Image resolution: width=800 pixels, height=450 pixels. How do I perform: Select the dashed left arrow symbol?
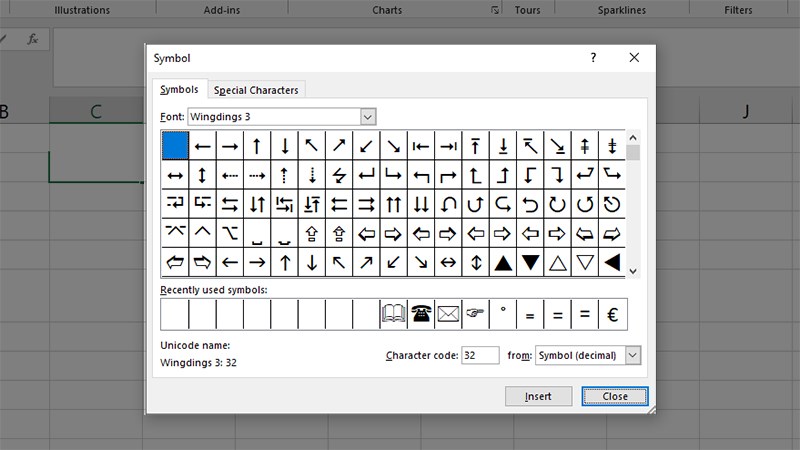[x=230, y=176]
